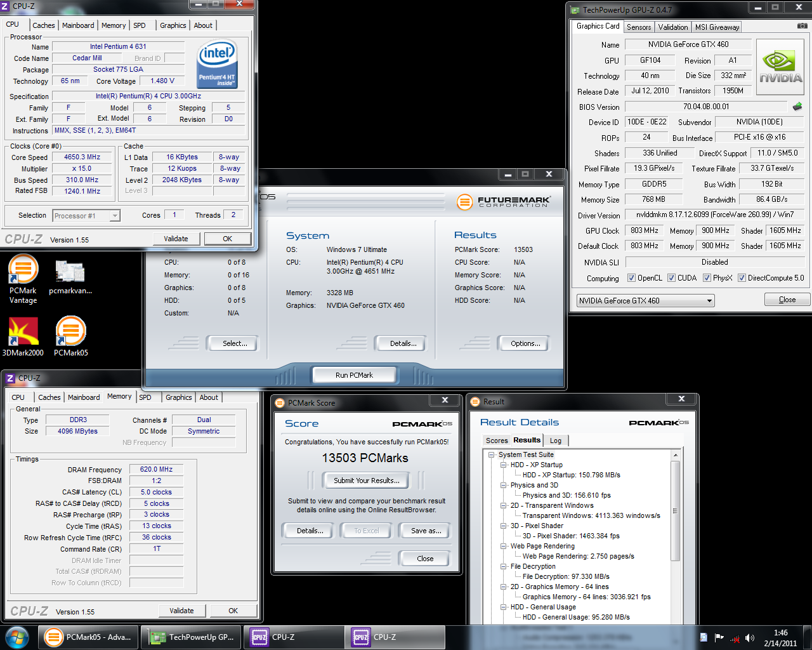Image resolution: width=812 pixels, height=650 pixels.
Task: Click the PCMark Score window title icon
Action: (280, 403)
